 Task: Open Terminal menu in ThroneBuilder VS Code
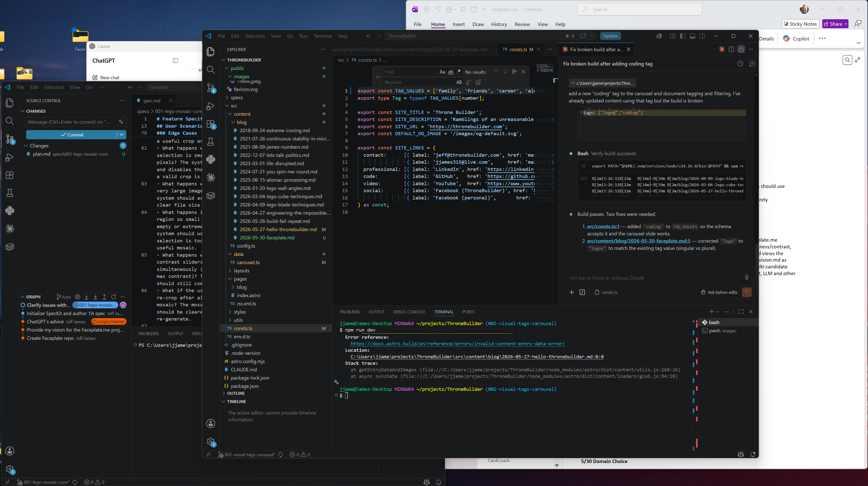[322, 36]
